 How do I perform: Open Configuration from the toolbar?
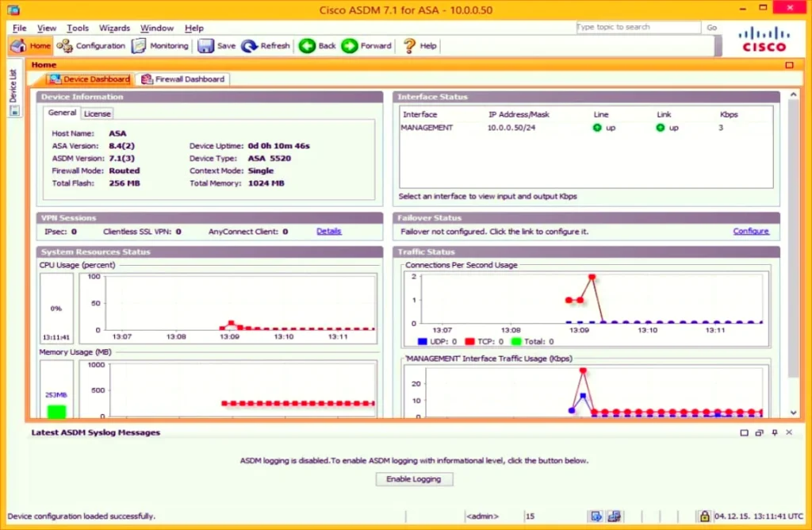coord(90,45)
